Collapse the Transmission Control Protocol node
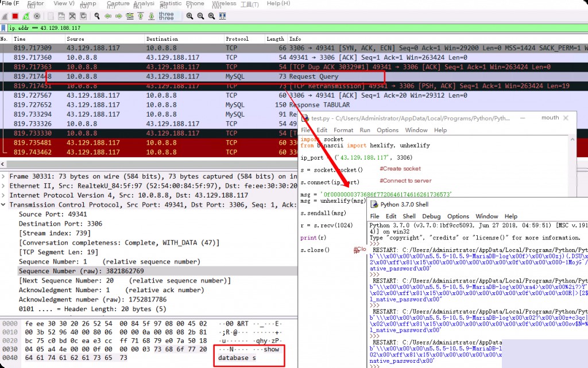Image resolution: width=588 pixels, height=368 pixels. point(3,204)
